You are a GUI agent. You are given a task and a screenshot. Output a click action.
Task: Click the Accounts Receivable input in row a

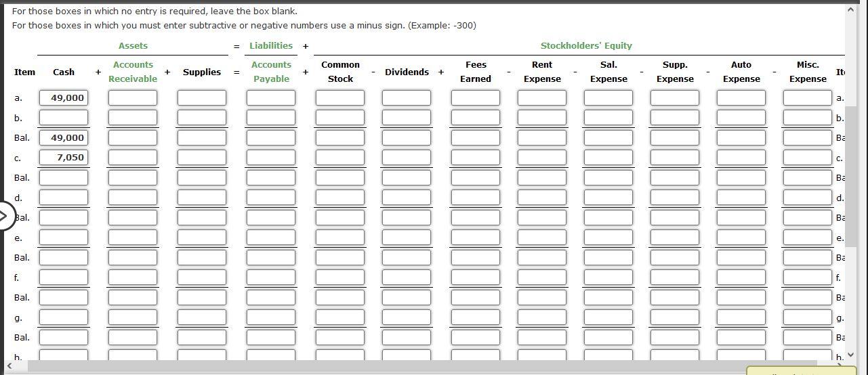coord(133,97)
